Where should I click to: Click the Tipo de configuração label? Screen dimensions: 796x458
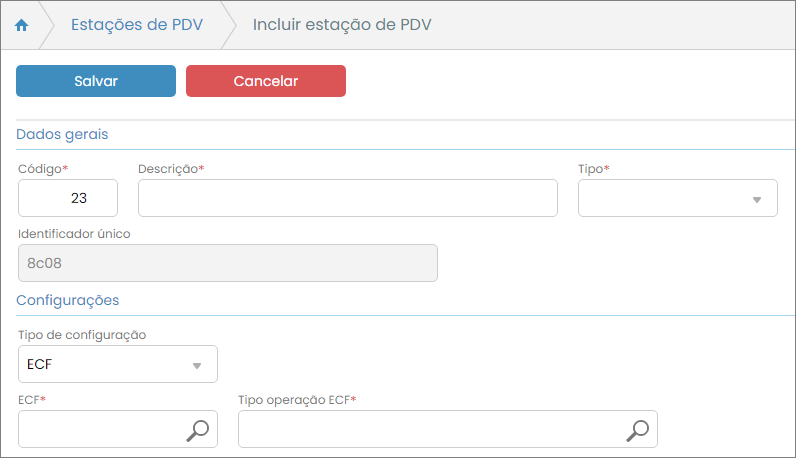pos(82,334)
